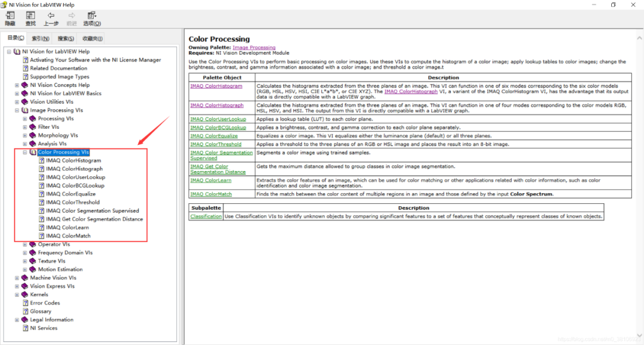Click the page icon beside NI Services

point(26,328)
